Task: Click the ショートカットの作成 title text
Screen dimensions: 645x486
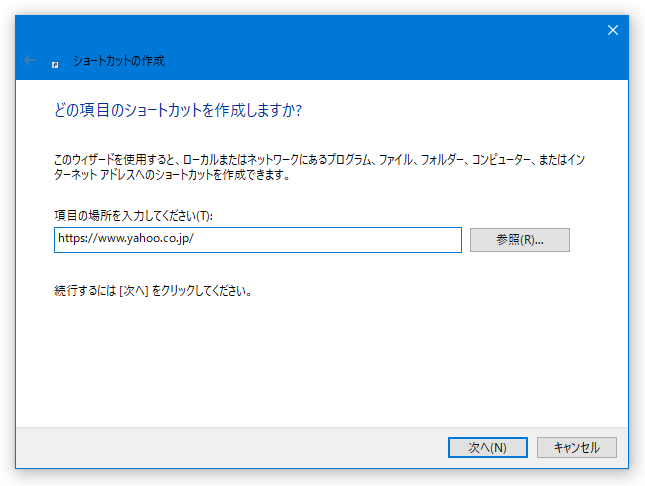Action: tap(118, 61)
